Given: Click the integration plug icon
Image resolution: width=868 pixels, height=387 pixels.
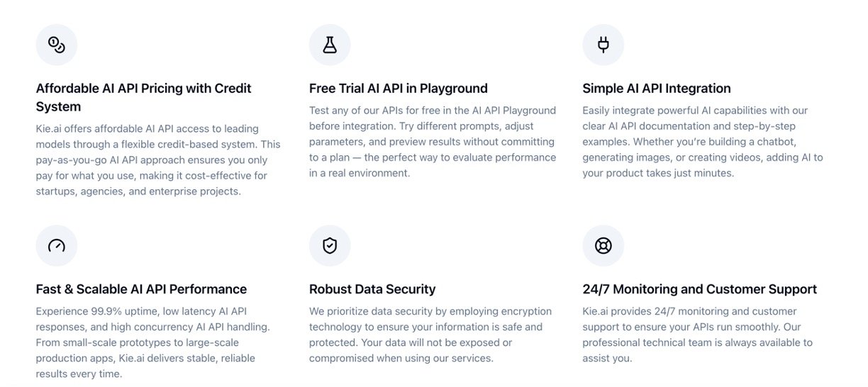Looking at the screenshot, I should click(603, 45).
